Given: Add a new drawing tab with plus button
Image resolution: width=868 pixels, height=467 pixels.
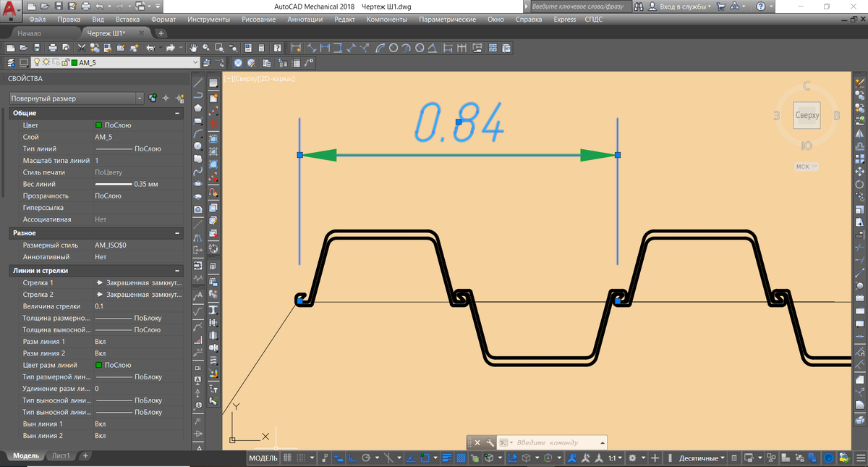Looking at the screenshot, I should [x=160, y=33].
